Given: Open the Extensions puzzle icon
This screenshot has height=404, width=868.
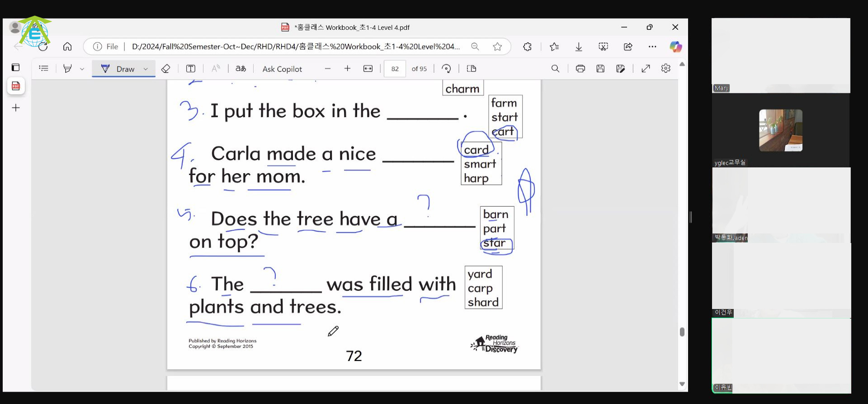Looking at the screenshot, I should click(527, 47).
